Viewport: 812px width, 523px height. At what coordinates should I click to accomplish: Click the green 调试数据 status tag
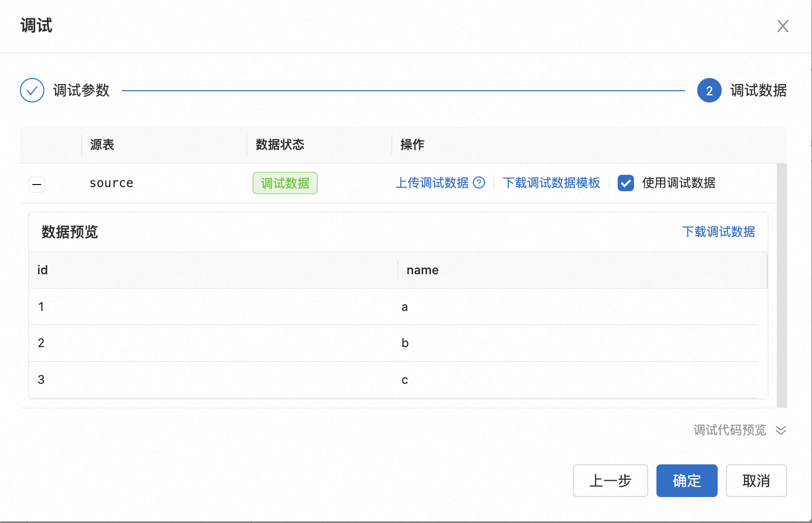[285, 183]
